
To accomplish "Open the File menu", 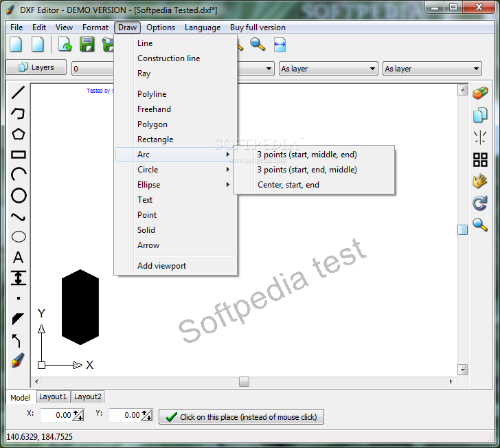I will 16,27.
